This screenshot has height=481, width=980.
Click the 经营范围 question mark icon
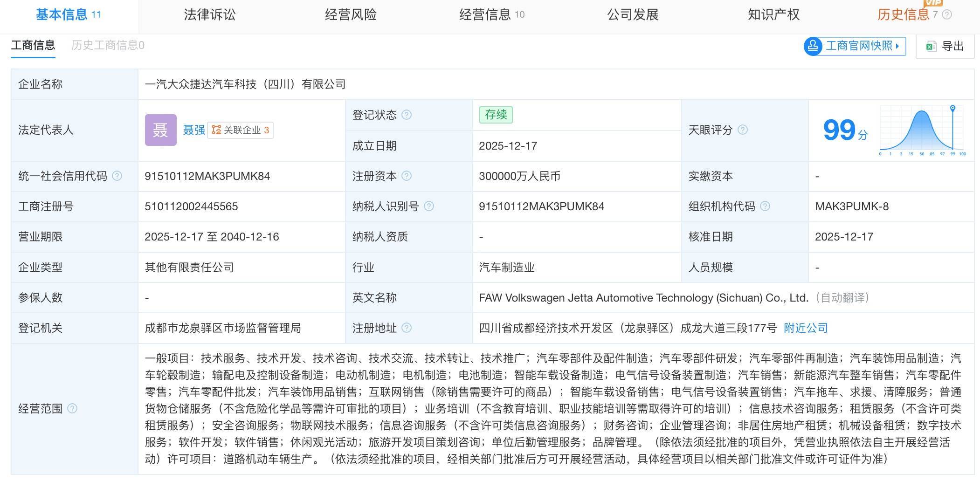[x=73, y=409]
